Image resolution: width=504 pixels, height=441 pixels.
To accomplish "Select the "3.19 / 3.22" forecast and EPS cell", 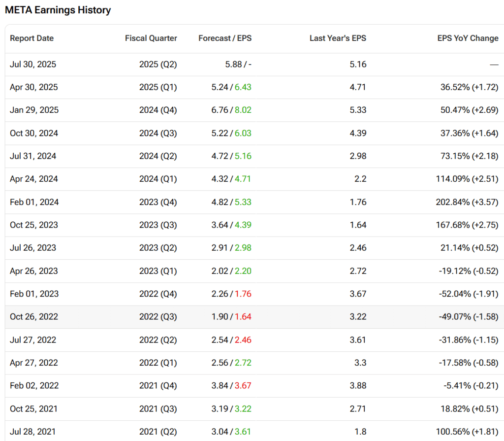I will tap(231, 409).
